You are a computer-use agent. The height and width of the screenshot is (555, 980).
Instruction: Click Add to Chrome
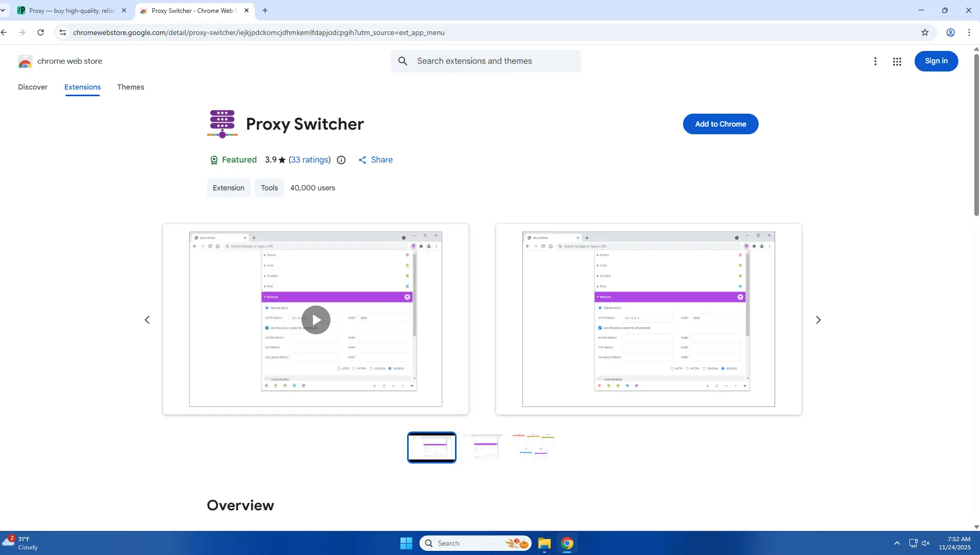(721, 124)
